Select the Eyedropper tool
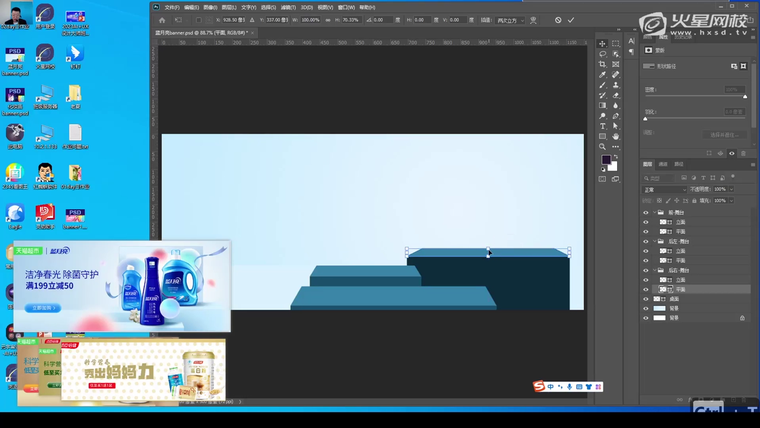The width and height of the screenshot is (760, 428). 602,75
